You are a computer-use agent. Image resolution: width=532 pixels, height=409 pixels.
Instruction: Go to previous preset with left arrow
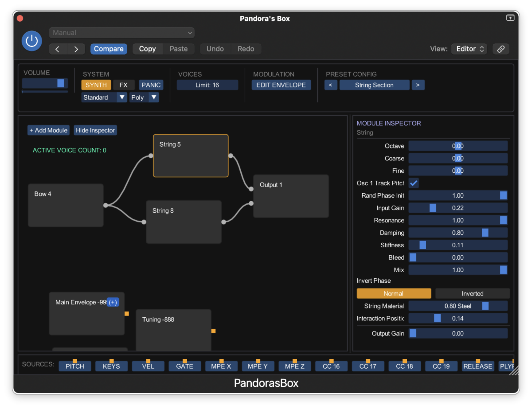tap(58, 49)
